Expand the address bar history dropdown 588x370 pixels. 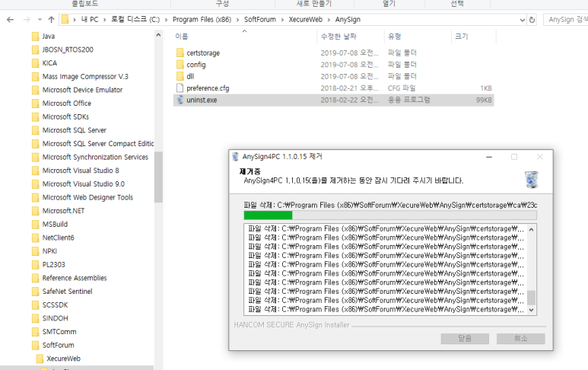tap(522, 20)
